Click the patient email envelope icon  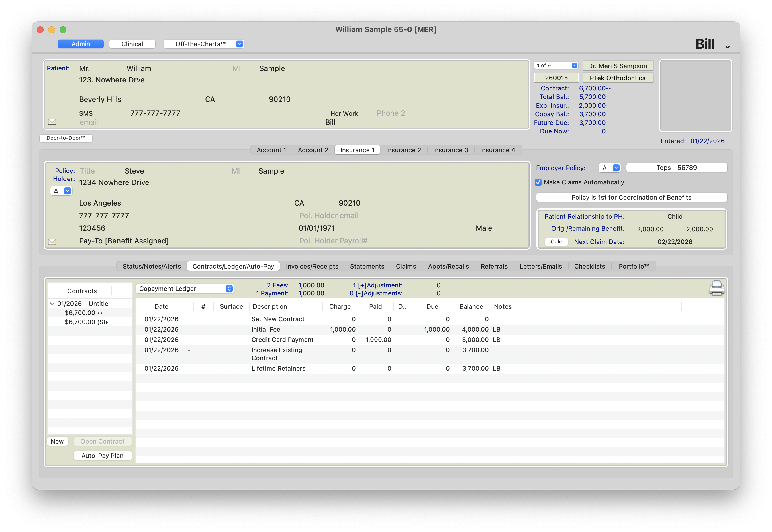tap(52, 122)
